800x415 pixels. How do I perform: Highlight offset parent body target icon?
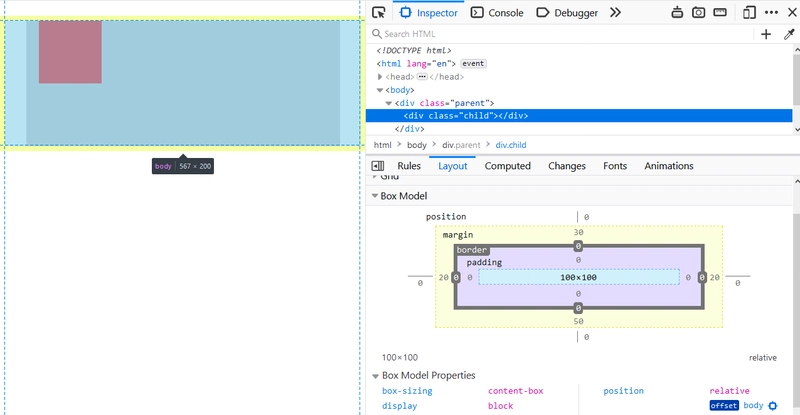(x=772, y=406)
